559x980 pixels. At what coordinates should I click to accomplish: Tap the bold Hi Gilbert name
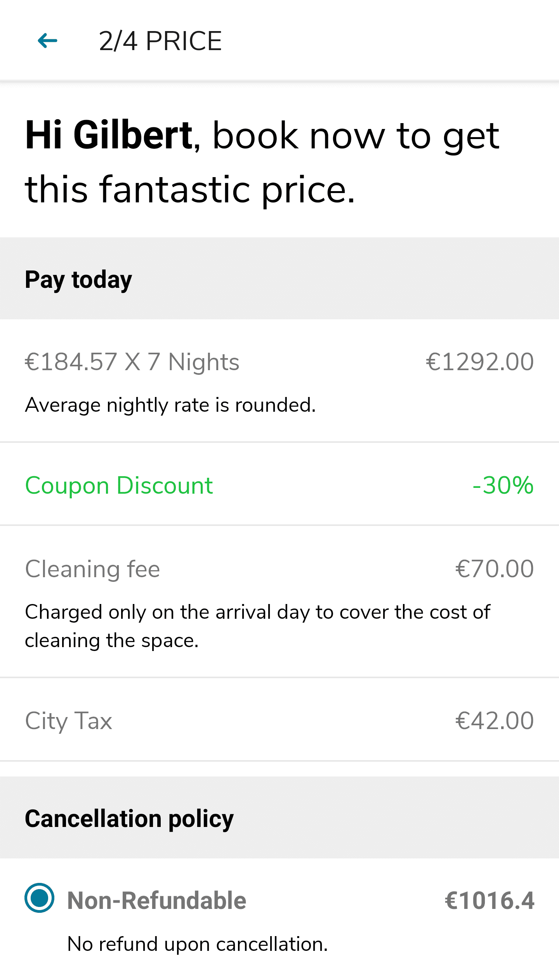click(109, 135)
